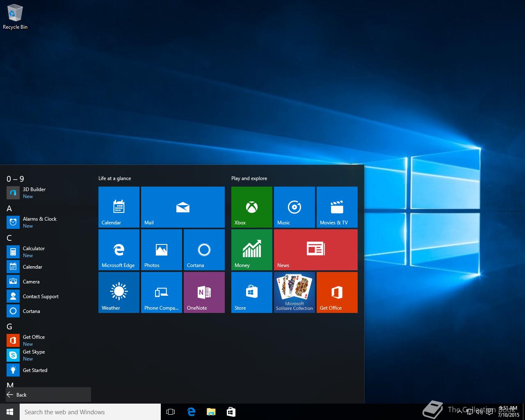Screen dimensions: 525x420
Task: Open Calendar in the apps list under C
Action: point(48,267)
